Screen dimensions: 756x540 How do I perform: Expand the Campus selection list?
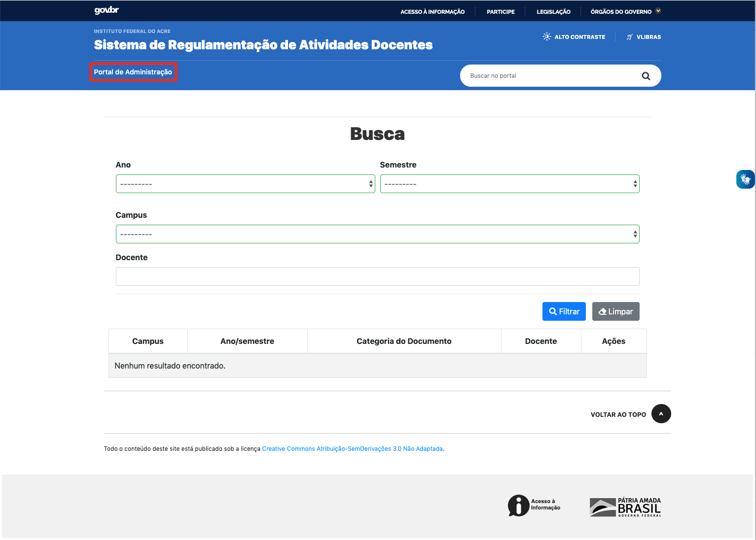tap(377, 234)
